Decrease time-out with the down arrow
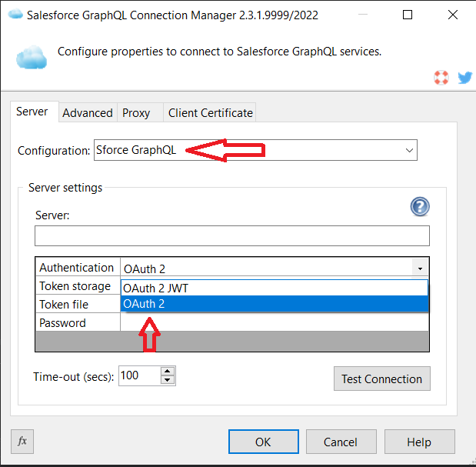This screenshot has width=476, height=467. pyautogui.click(x=168, y=380)
